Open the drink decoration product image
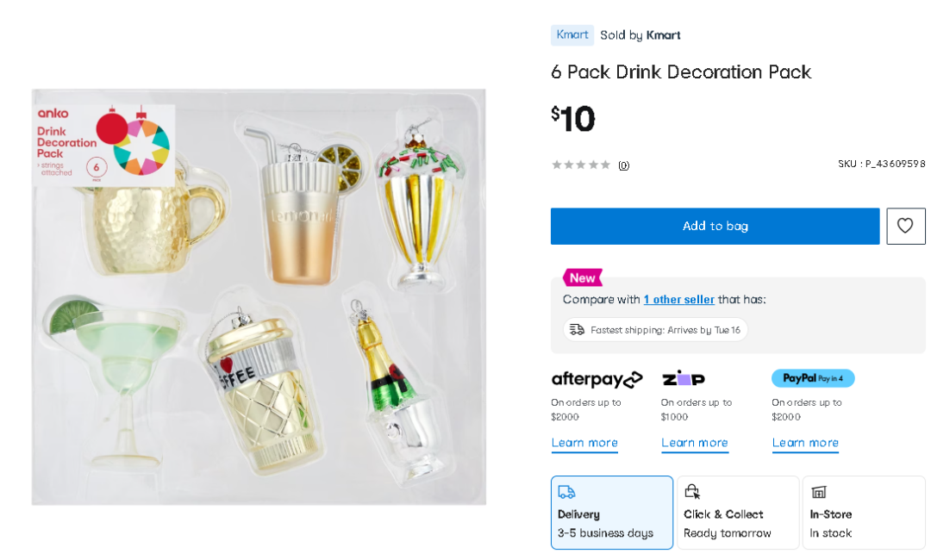 click(x=259, y=297)
